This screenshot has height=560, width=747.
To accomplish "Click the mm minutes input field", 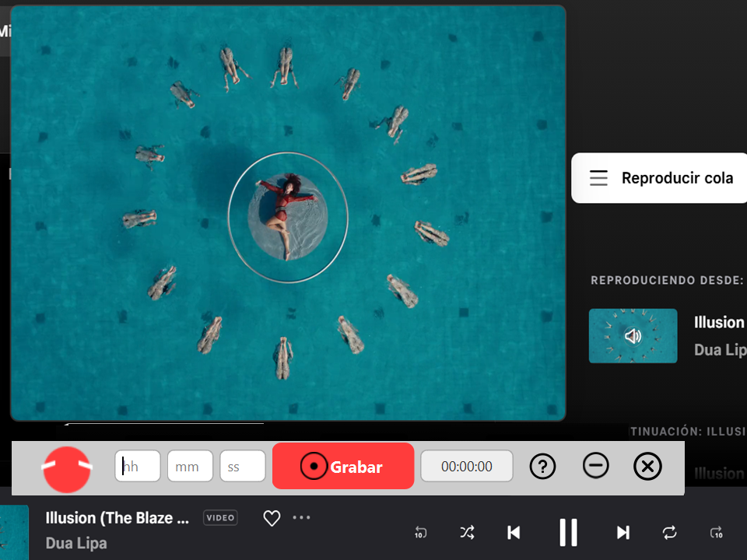I will [x=190, y=467].
